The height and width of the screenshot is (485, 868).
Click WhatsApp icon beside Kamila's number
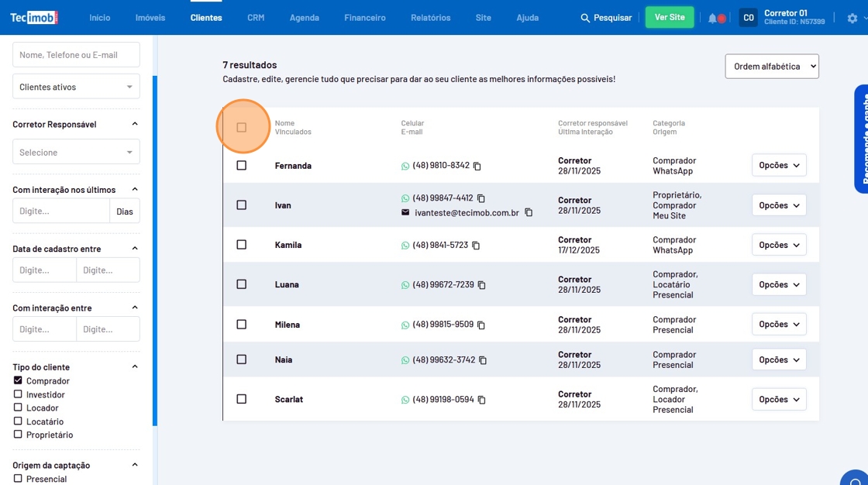point(405,246)
